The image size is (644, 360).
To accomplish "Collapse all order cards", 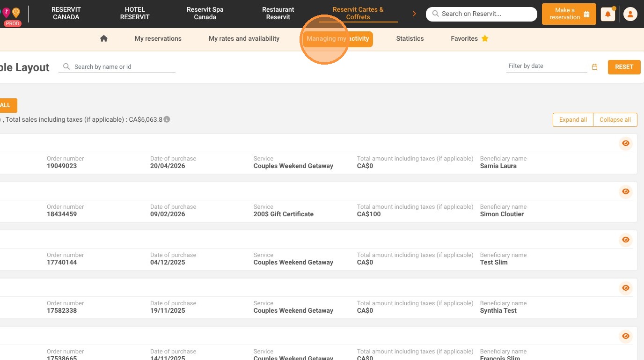I will pos(615,120).
